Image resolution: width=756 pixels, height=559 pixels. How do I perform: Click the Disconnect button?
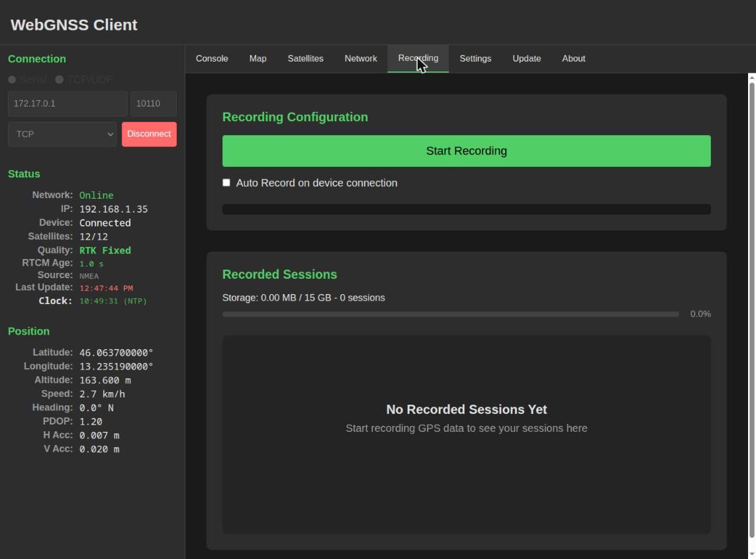click(x=149, y=134)
